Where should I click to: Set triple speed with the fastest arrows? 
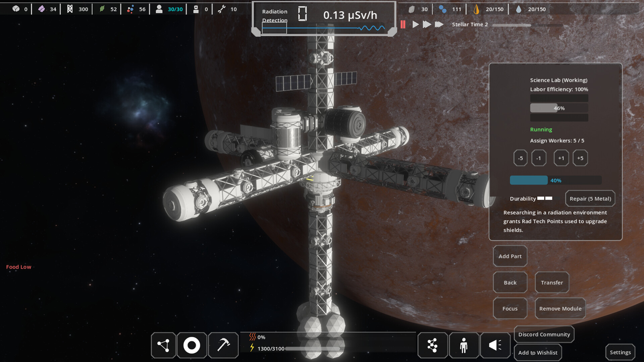coord(439,24)
